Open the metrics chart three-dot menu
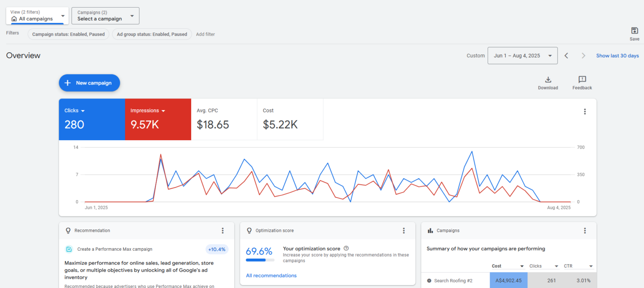The width and height of the screenshot is (644, 288). 584,111
